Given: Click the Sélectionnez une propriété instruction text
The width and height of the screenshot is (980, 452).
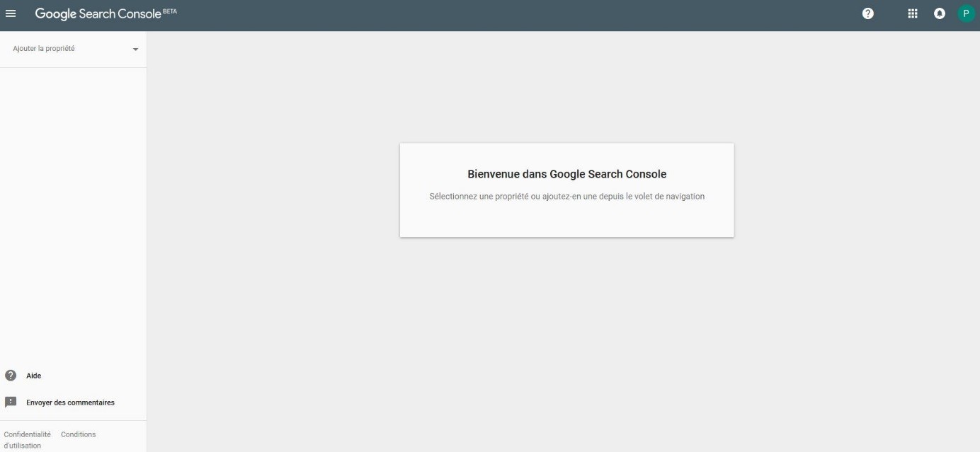Looking at the screenshot, I should click(567, 197).
